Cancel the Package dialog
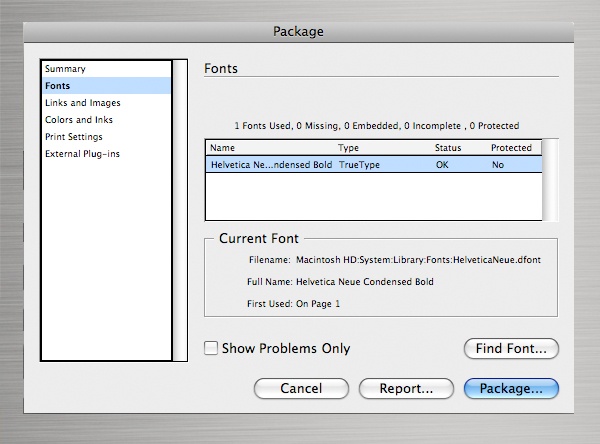The width and height of the screenshot is (600, 444). point(301,388)
